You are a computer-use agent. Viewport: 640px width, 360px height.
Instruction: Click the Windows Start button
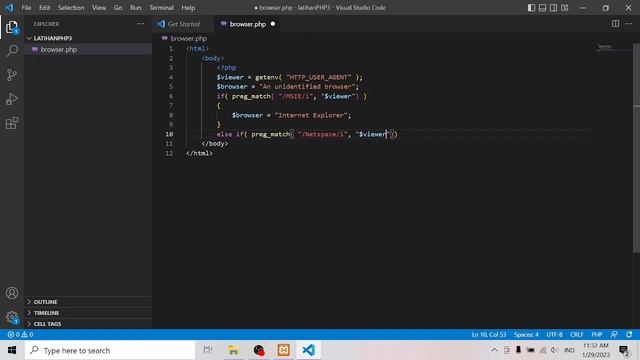(x=12, y=350)
